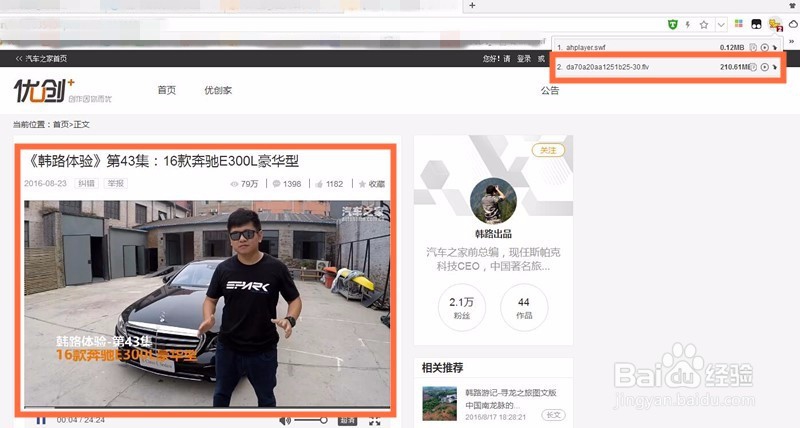Click the lightning bolt speed mode icon
This screenshot has height=428, width=800.
coord(688,24)
